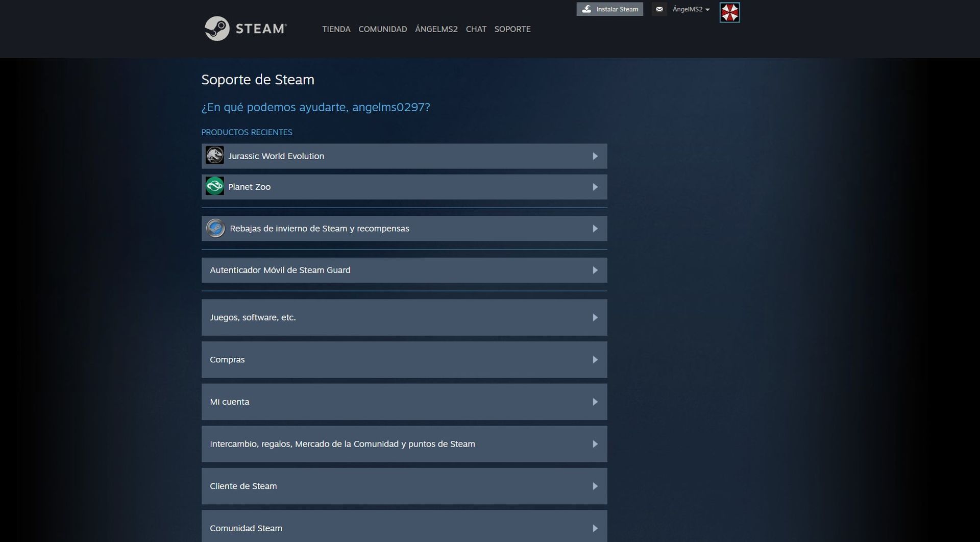This screenshot has height=542, width=980.
Task: Click the Steam coin icon next to Rebajas de invierno
Action: pyautogui.click(x=215, y=228)
